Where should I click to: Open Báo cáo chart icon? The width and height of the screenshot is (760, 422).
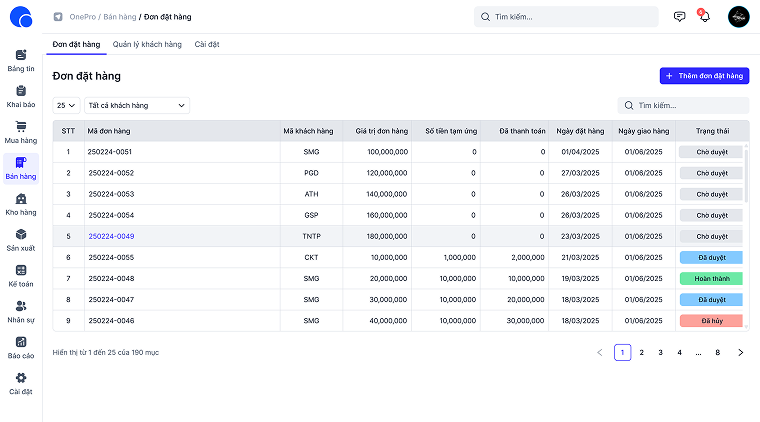pyautogui.click(x=21, y=342)
